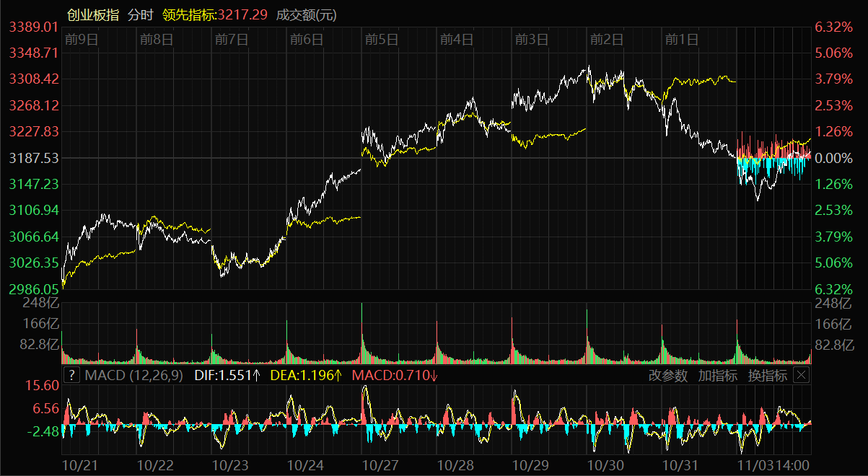Click the MACD help question mark icon
Viewport: 868px width, 476px height.
click(71, 375)
